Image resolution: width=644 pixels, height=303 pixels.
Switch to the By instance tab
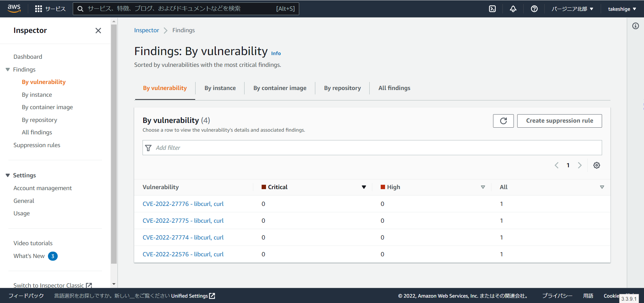click(x=220, y=88)
